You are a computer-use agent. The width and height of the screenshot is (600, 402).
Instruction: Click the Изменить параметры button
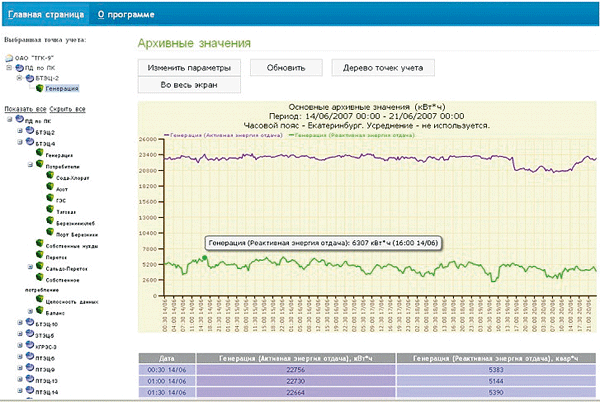point(189,68)
